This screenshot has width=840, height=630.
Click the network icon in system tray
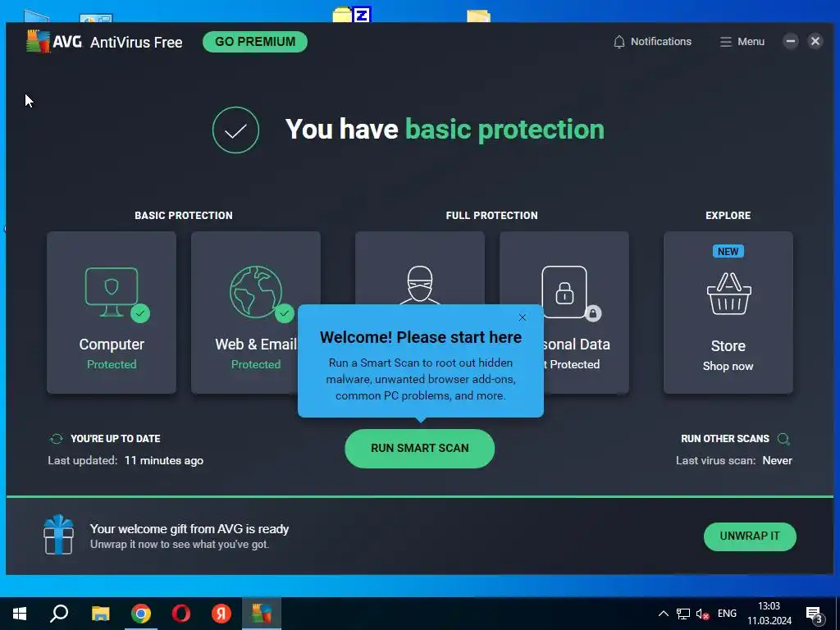[683, 614]
